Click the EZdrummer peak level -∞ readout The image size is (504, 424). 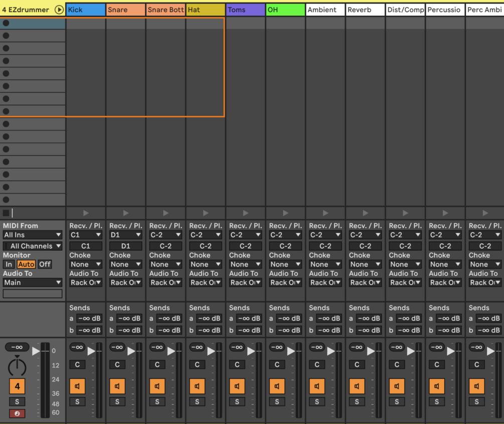pos(17,347)
